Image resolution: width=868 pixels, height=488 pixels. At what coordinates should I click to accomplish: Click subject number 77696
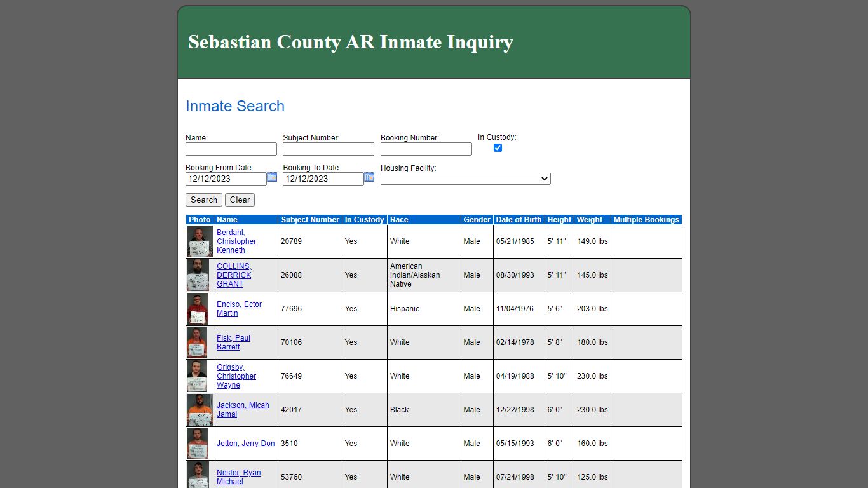coord(292,309)
